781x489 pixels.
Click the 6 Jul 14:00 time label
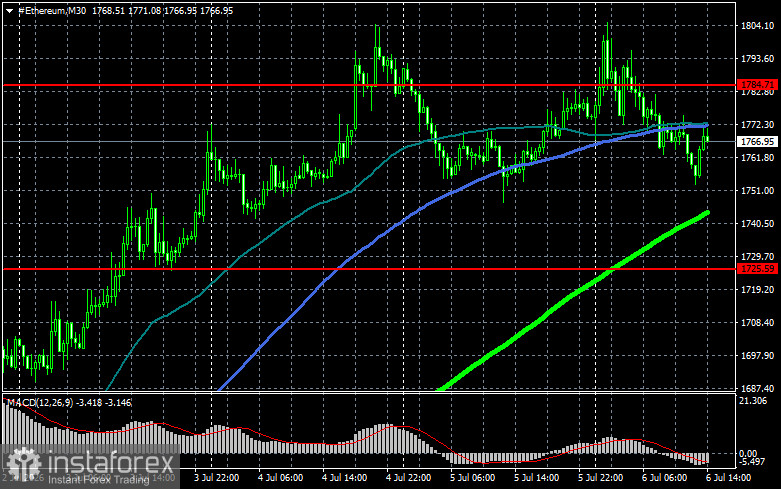pos(728,478)
